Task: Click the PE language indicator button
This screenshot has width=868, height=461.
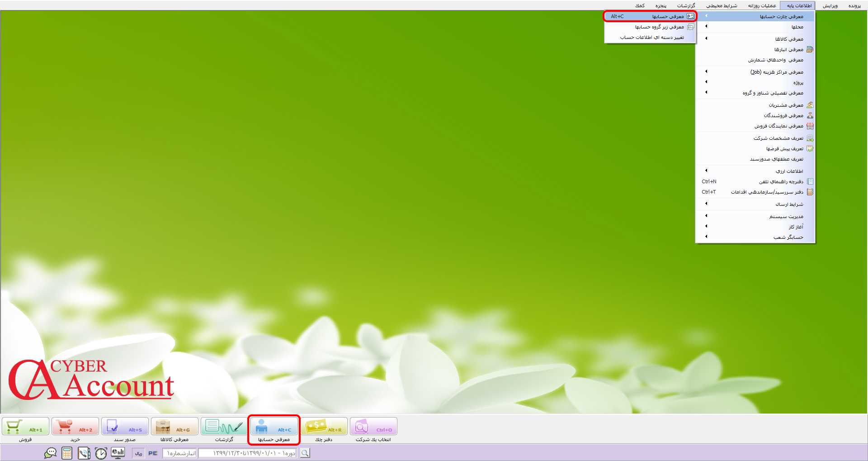Action: point(153,453)
